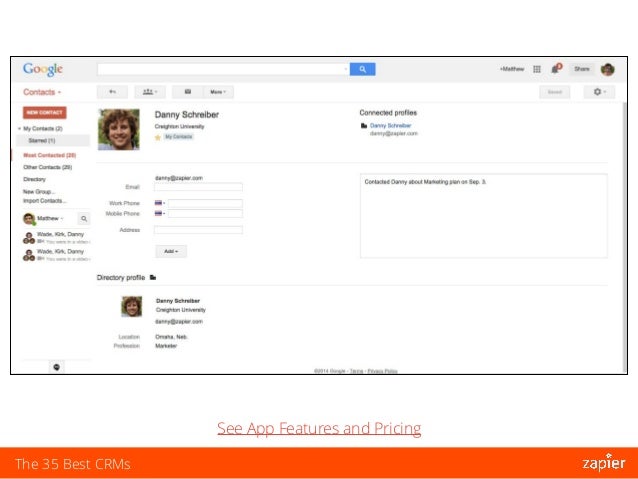This screenshot has width=638, height=479.
Task: Click the hangouts icon at sidebar bottom
Action: pyautogui.click(x=57, y=367)
